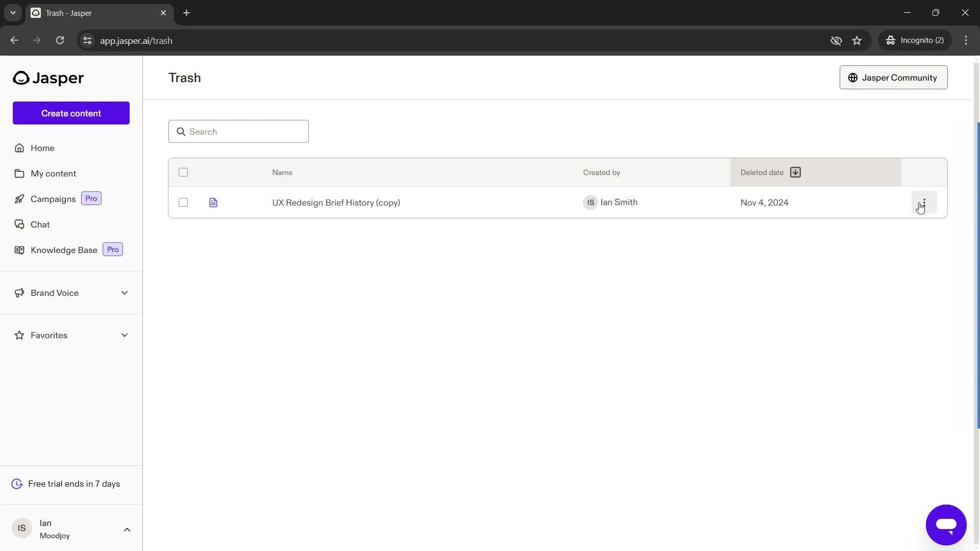Screen dimensions: 980x551
Task: Click the Ian Moodjoy profile section
Action: tap(70, 529)
